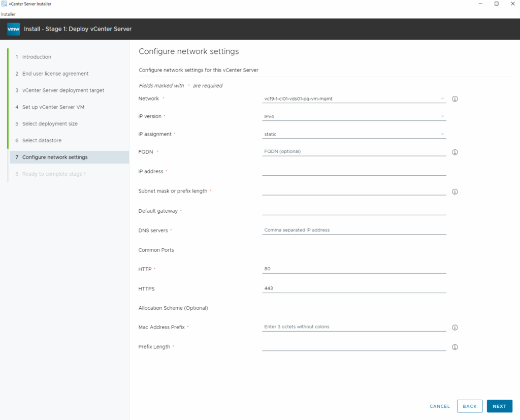
Task: Click the vmw logo in header
Action: coord(13,29)
